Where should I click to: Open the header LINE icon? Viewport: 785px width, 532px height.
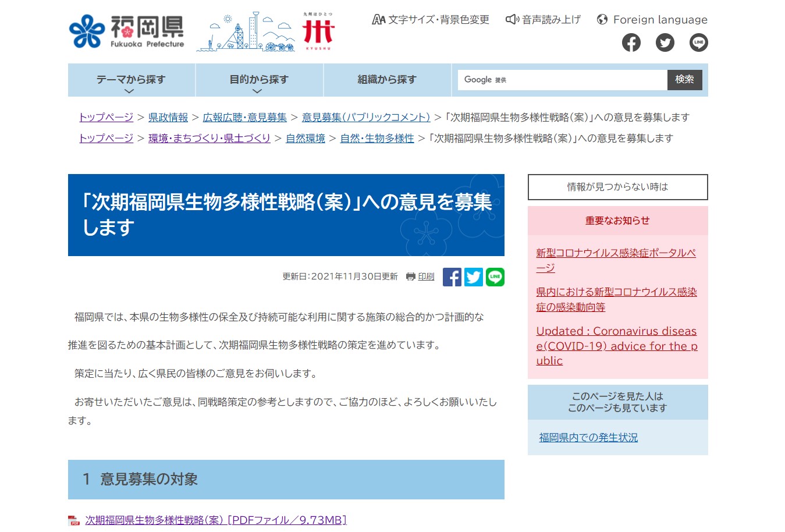point(698,42)
